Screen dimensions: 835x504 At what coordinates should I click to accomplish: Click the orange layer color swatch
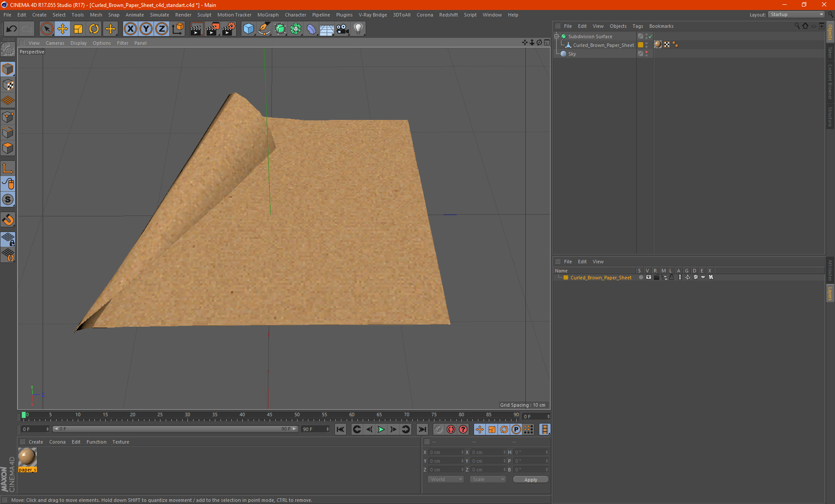tap(566, 278)
